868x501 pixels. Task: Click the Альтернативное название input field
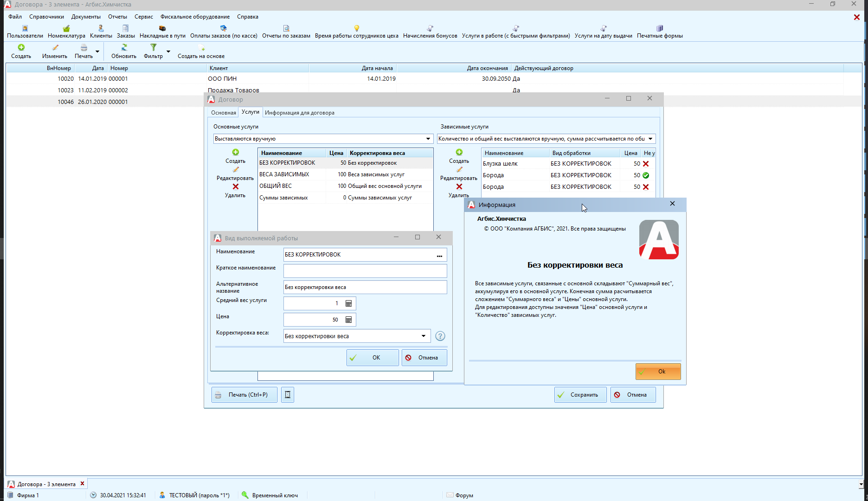365,287
